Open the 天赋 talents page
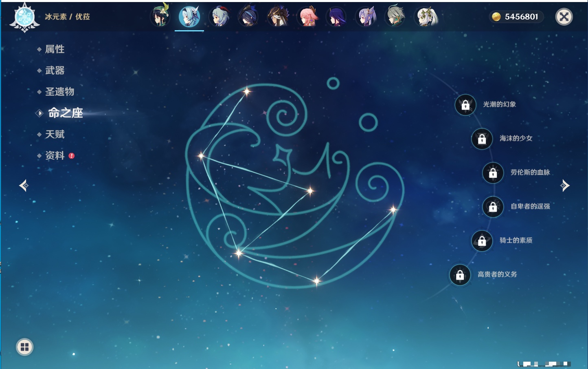 tap(55, 134)
